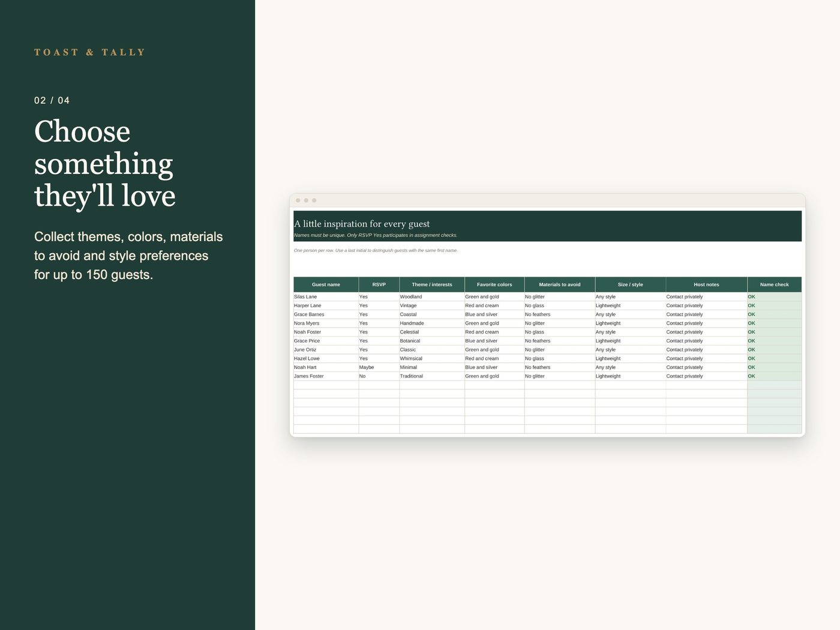Click the Host notes column header

coord(706,284)
